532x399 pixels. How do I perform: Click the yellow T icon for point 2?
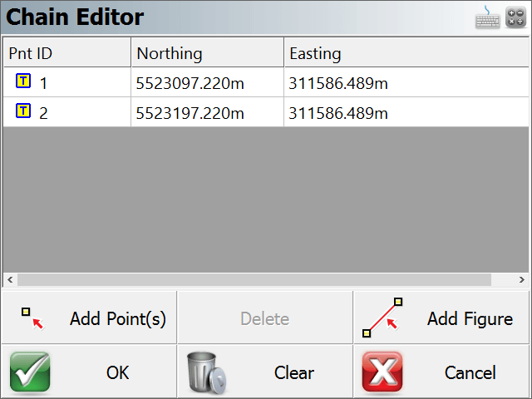point(23,111)
